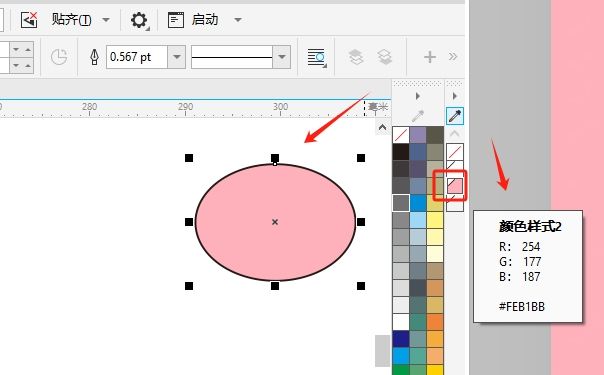The width and height of the screenshot is (604, 375).
Task: Open the document palette flyout arrow
Action: coord(455,96)
